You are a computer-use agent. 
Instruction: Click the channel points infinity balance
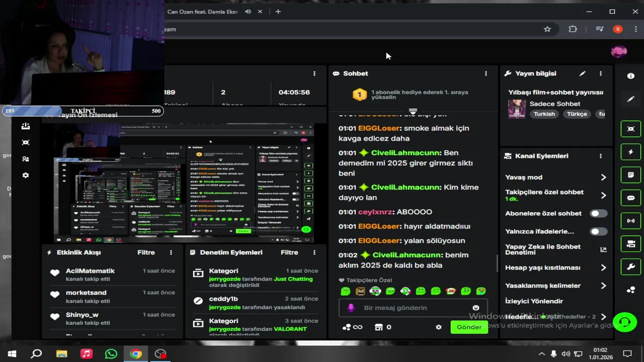[352, 327]
